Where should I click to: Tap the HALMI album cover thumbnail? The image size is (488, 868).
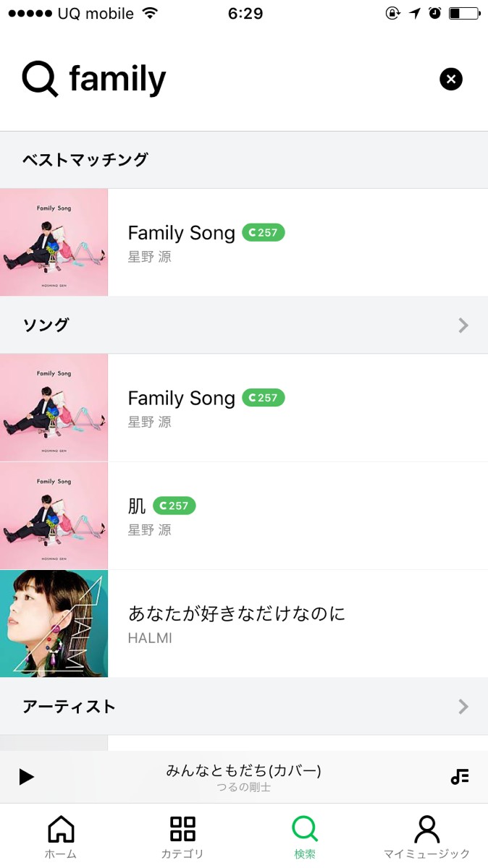[54, 624]
